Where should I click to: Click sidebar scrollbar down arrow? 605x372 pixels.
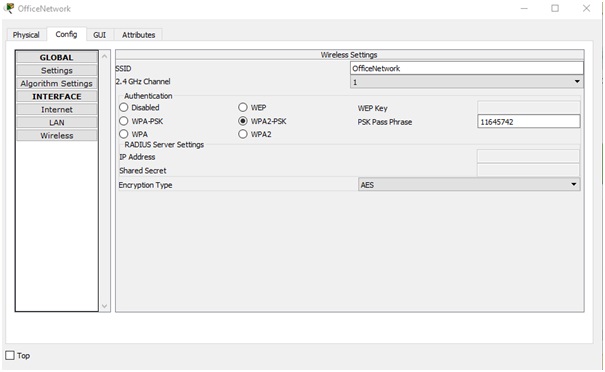105,306
